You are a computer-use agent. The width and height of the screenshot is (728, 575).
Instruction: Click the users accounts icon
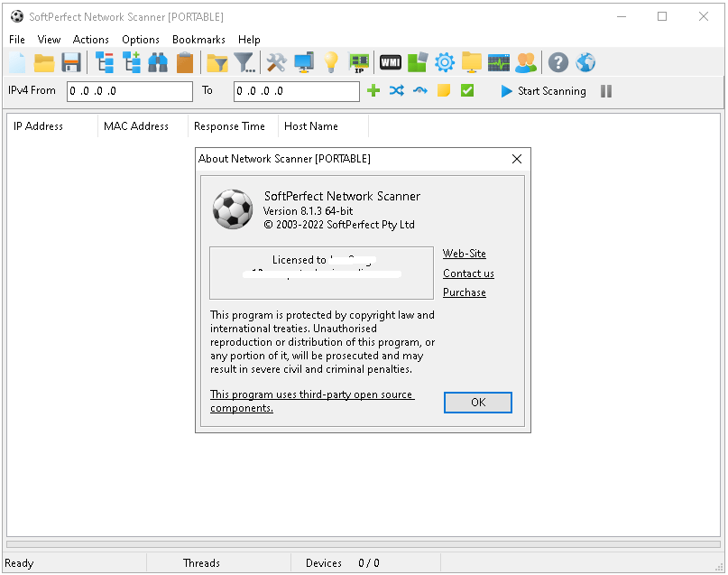click(x=526, y=62)
